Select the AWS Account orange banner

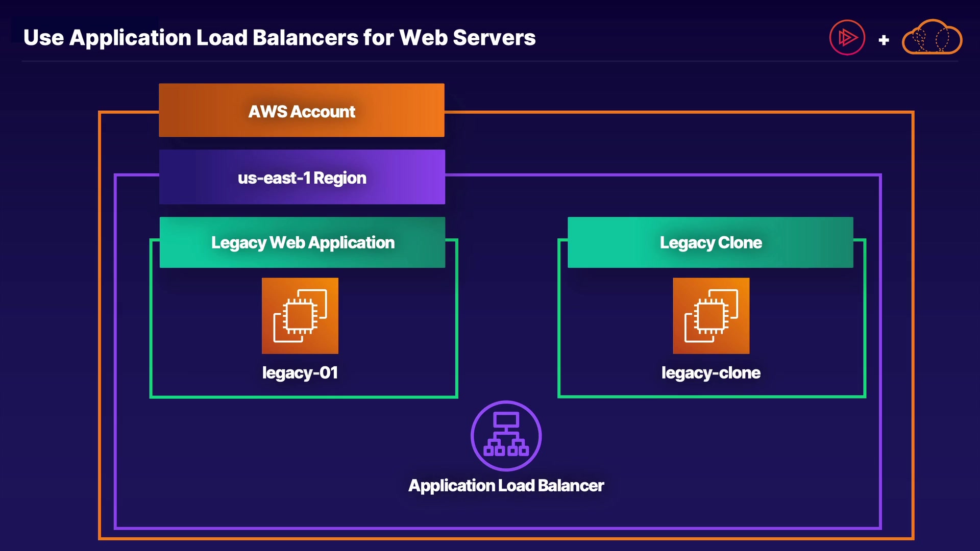pos(301,110)
